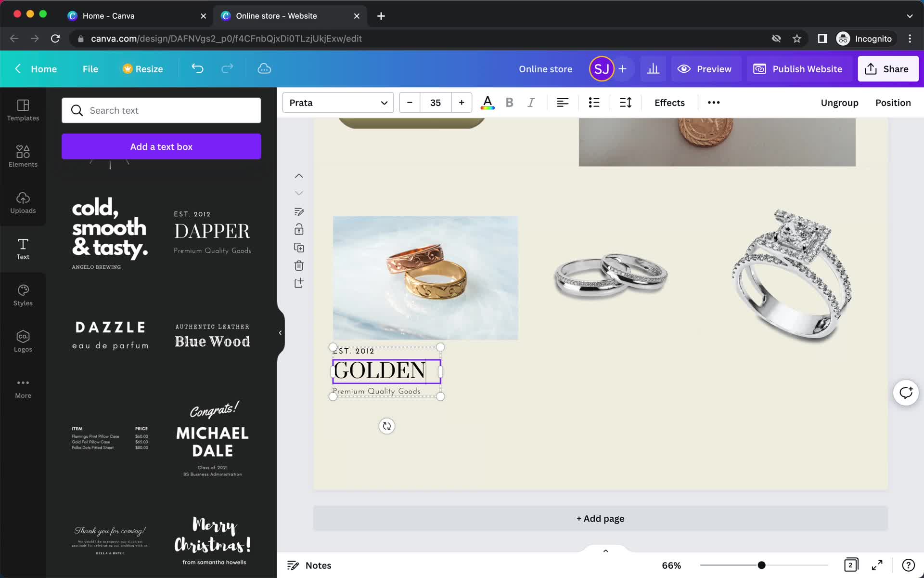Toggle italic formatting
Image resolution: width=924 pixels, height=578 pixels.
(531, 103)
